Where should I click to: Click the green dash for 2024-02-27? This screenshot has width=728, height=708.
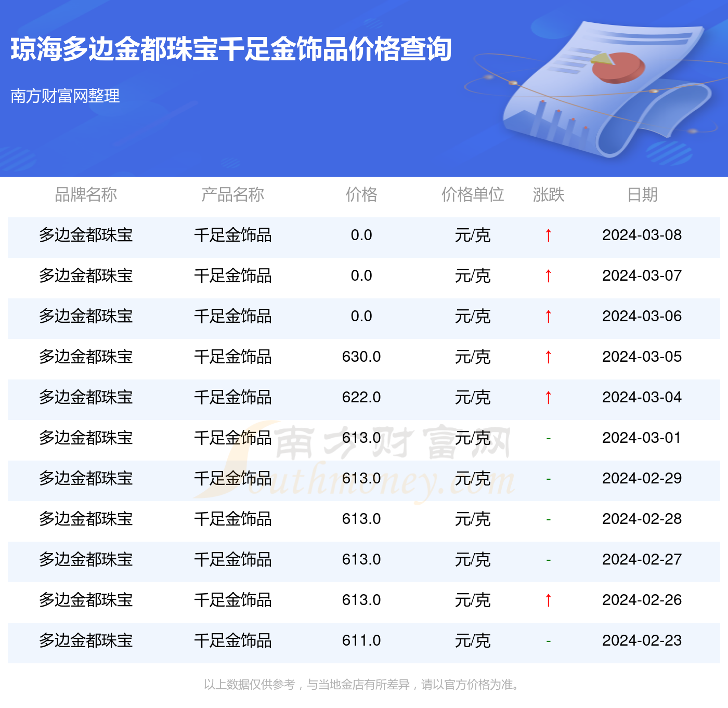[549, 560]
